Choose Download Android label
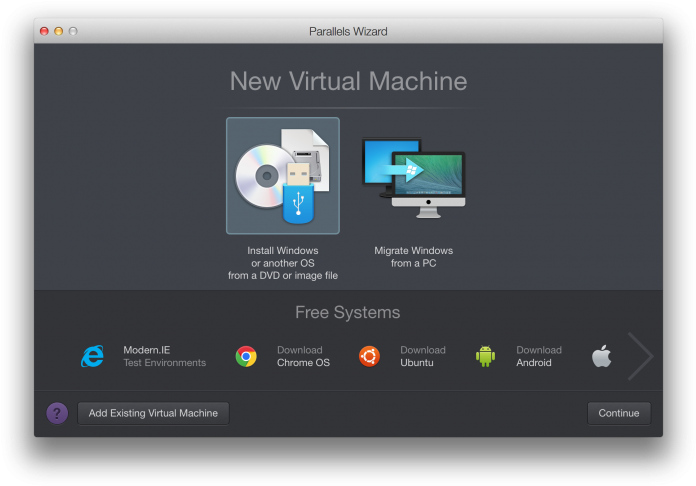696x486 pixels. (539, 356)
